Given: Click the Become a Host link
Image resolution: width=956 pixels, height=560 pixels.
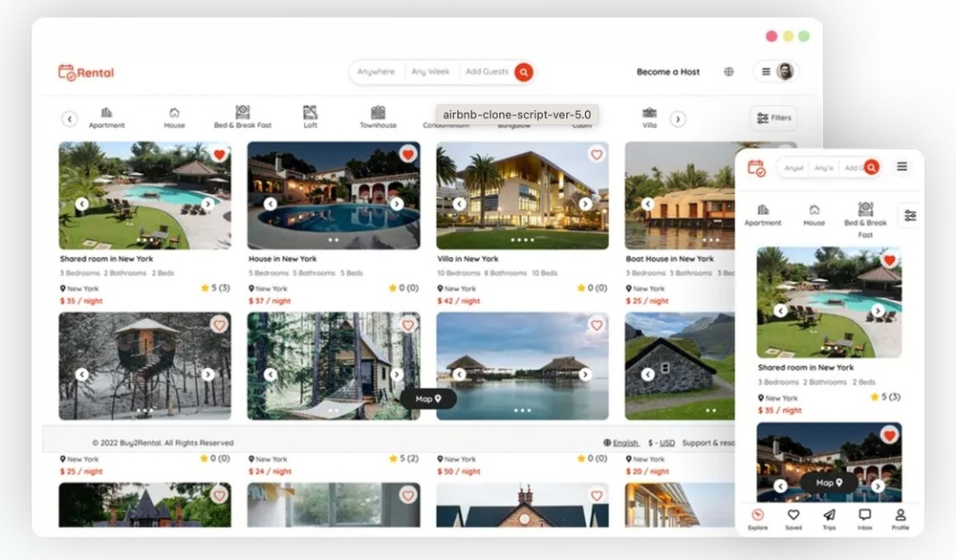Looking at the screenshot, I should (668, 72).
